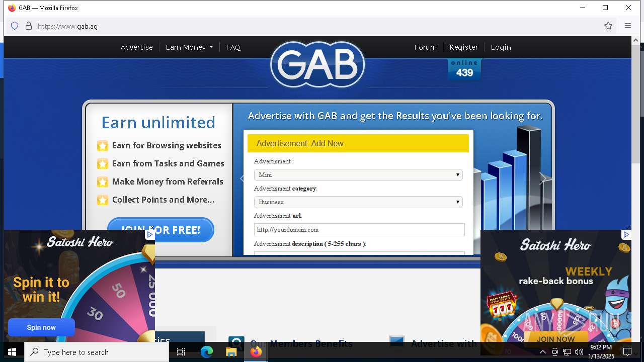Open the FAQ page
Screen dimensions: 644x362
(233, 47)
